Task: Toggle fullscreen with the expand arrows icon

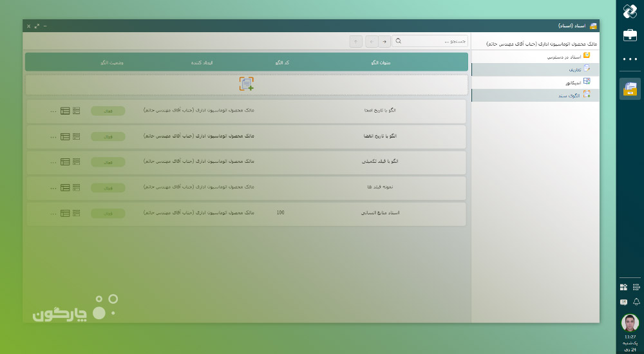Action: click(37, 26)
